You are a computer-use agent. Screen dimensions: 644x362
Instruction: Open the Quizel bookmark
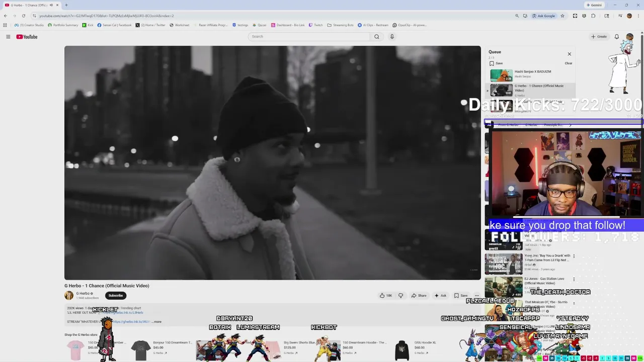(x=259, y=25)
